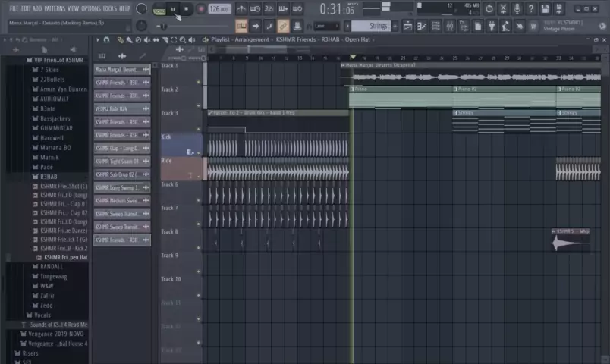Toggle the playlist snap magnet icon
This screenshot has width=610, height=364.
pos(106,39)
